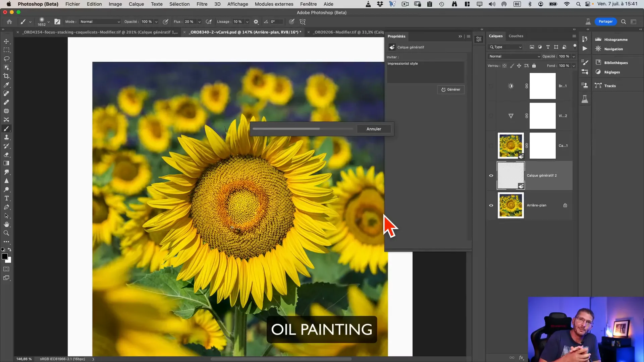The width and height of the screenshot is (644, 362).
Task: Open the brush Opacité dropdown arrow
Action: 156,22
